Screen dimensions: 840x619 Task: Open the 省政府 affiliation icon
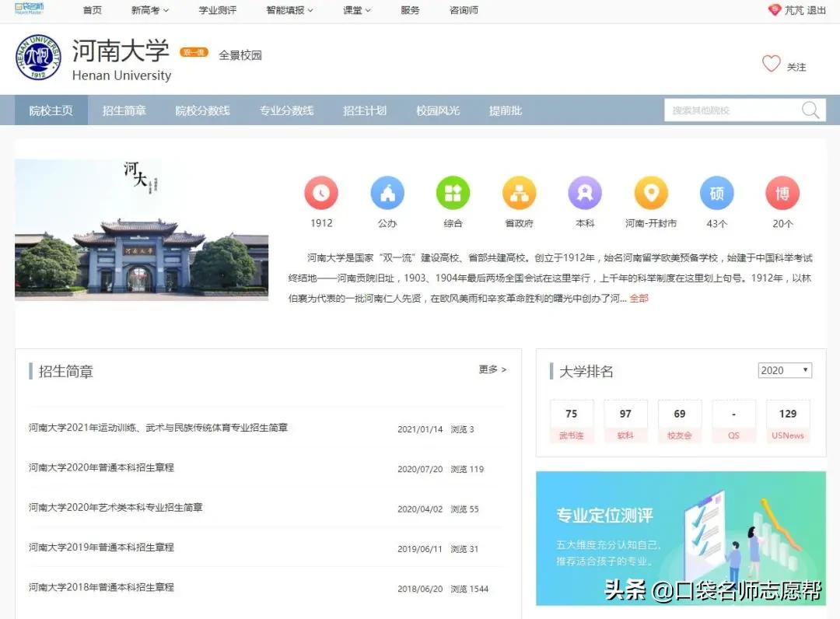519,192
